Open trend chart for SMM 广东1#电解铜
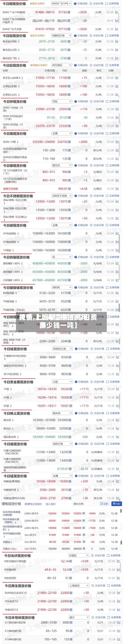The height and width of the screenshot is (644, 123). click(x=117, y=12)
